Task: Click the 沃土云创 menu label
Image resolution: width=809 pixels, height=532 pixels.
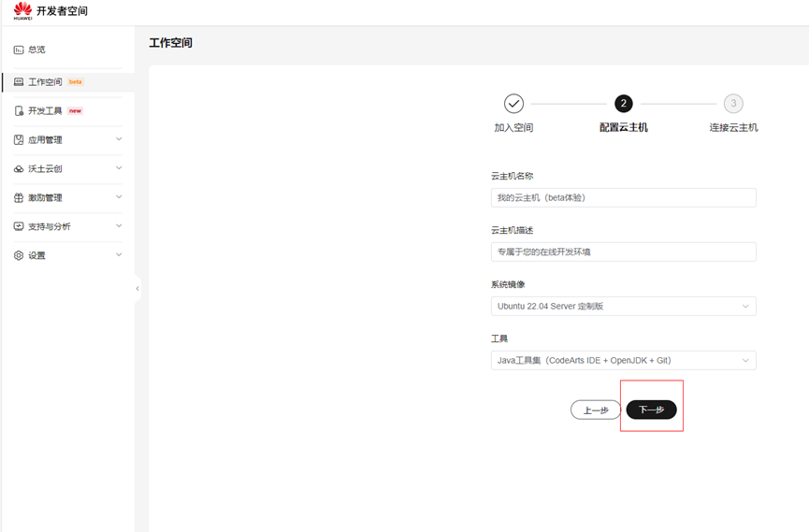Action: (x=45, y=168)
